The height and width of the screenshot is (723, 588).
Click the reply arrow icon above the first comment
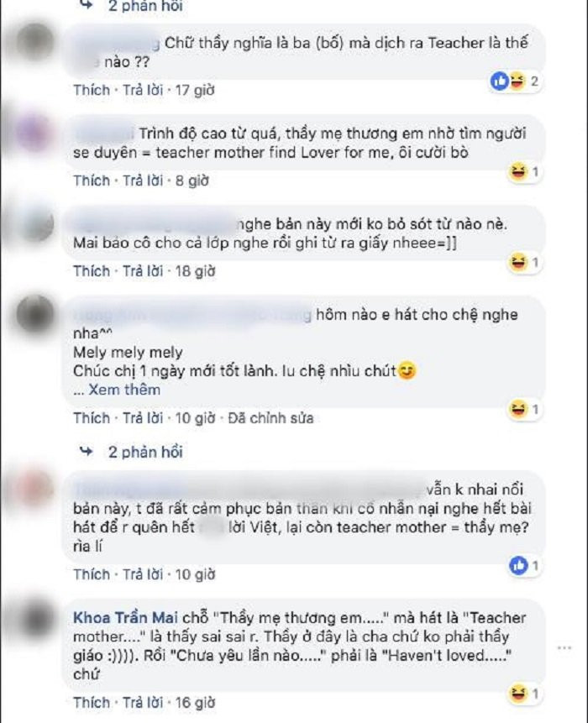(x=87, y=6)
